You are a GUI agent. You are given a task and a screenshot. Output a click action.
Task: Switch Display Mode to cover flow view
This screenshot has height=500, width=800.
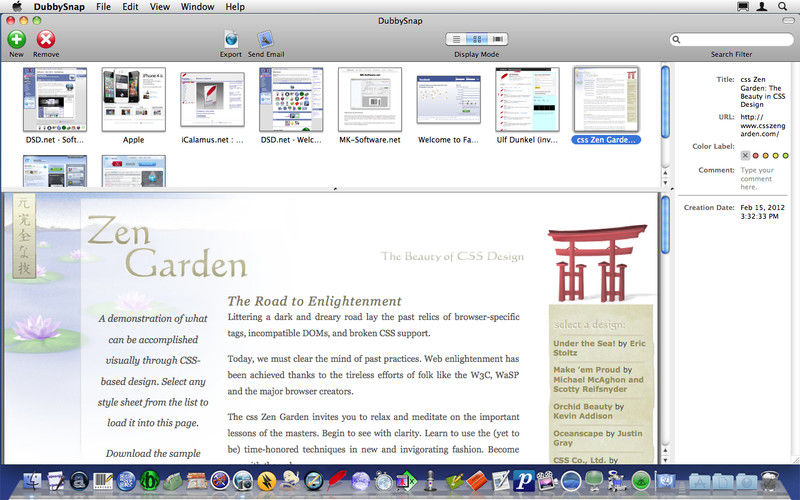[497, 39]
